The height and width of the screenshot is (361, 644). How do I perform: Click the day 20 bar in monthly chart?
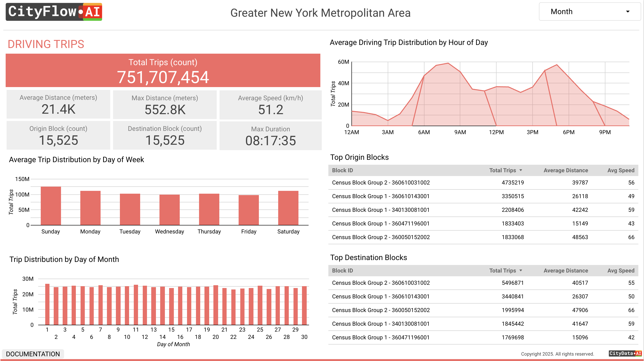[216, 305]
